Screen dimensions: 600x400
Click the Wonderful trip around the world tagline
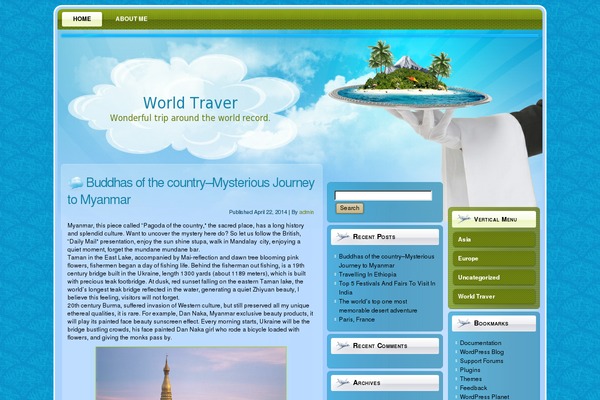pyautogui.click(x=190, y=118)
